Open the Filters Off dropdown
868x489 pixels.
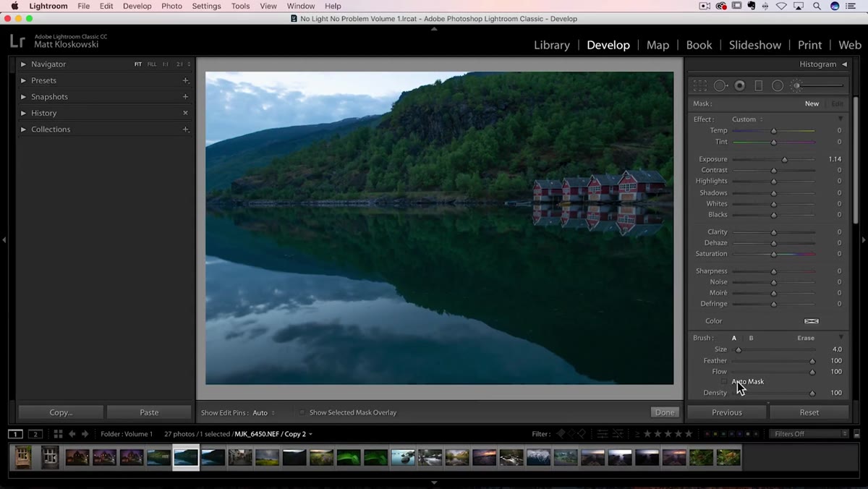(x=809, y=434)
